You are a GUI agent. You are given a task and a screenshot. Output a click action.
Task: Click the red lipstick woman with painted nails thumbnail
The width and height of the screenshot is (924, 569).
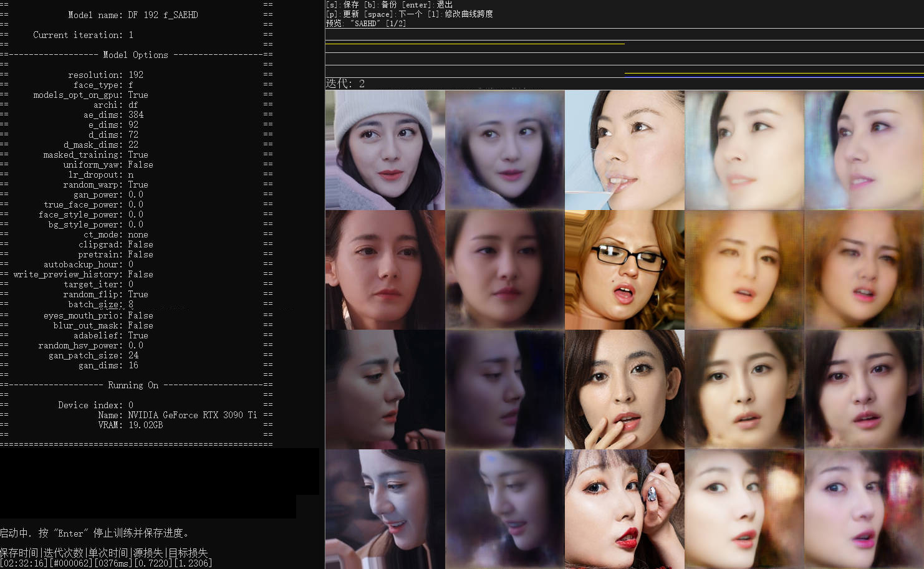624,509
